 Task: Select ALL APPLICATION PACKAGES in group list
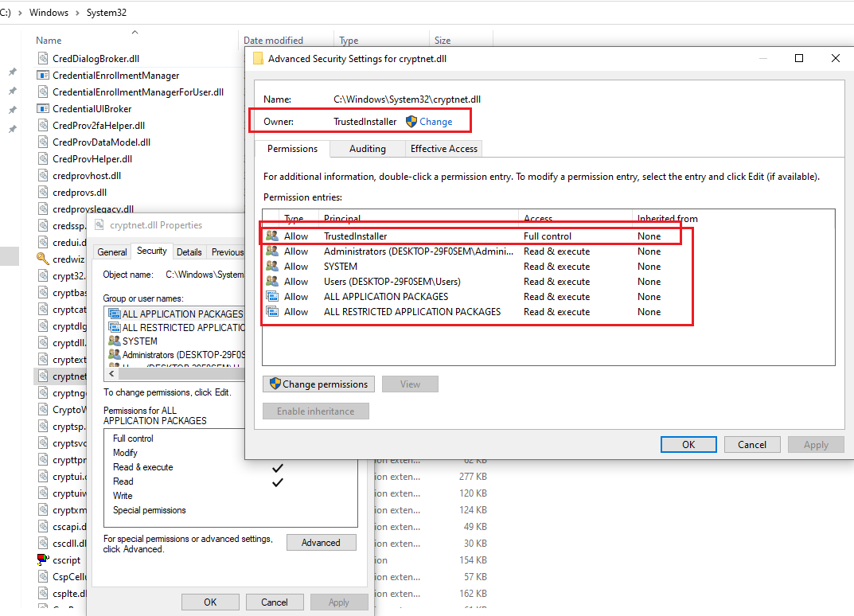(176, 314)
